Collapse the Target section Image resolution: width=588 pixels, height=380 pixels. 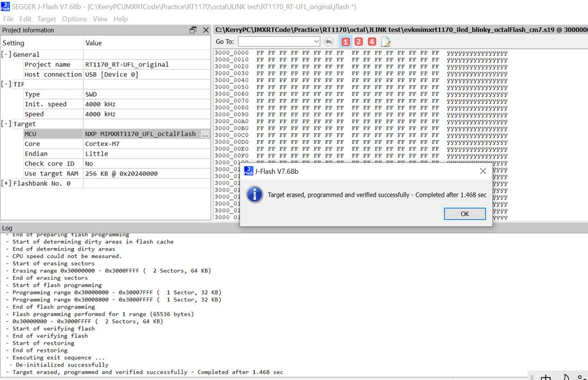point(6,124)
